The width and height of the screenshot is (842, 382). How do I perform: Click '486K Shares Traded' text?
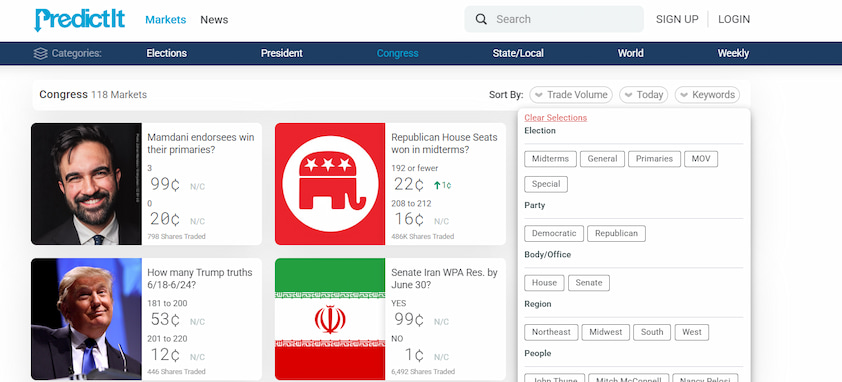(x=423, y=236)
